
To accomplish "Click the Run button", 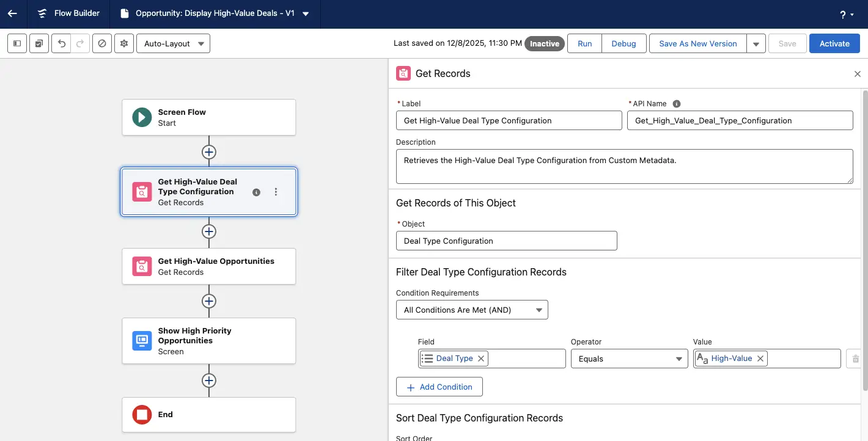I will click(x=585, y=43).
